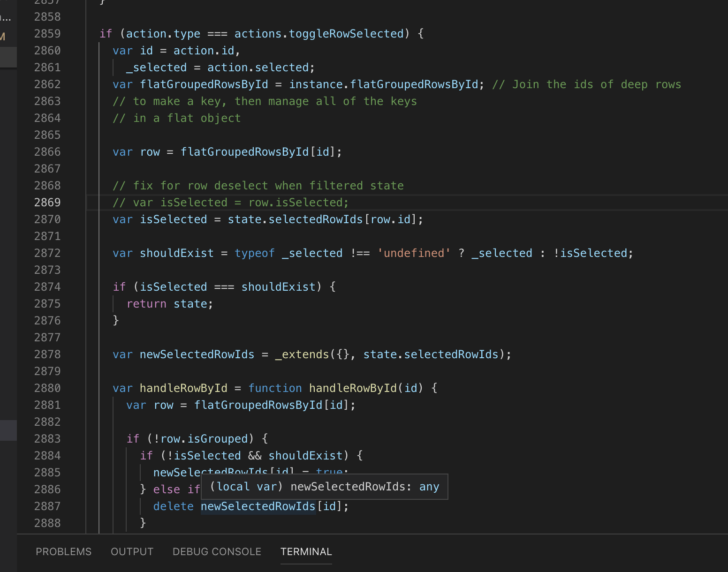Click the function name 'handleRowById' on line 2880

353,388
